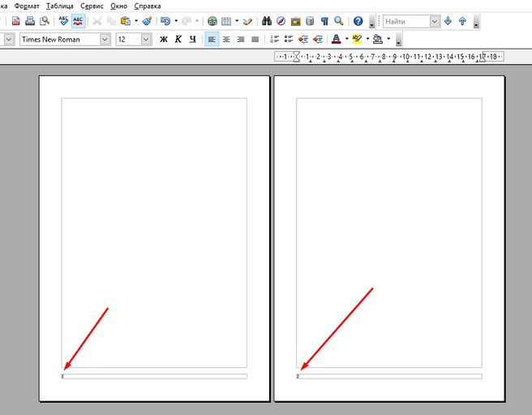Toggle nonprinting characters pilcrow
Screen dimensions: 532x415
pos(324,21)
